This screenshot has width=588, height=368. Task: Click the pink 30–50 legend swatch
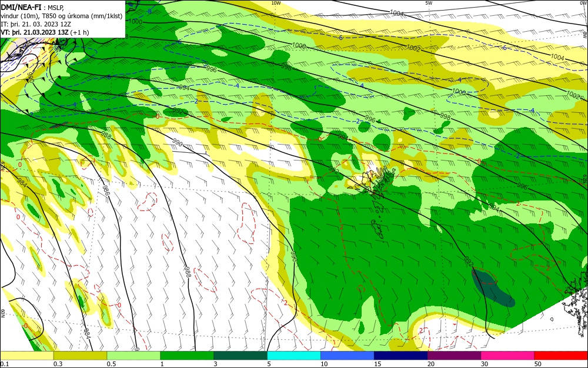(x=507, y=356)
